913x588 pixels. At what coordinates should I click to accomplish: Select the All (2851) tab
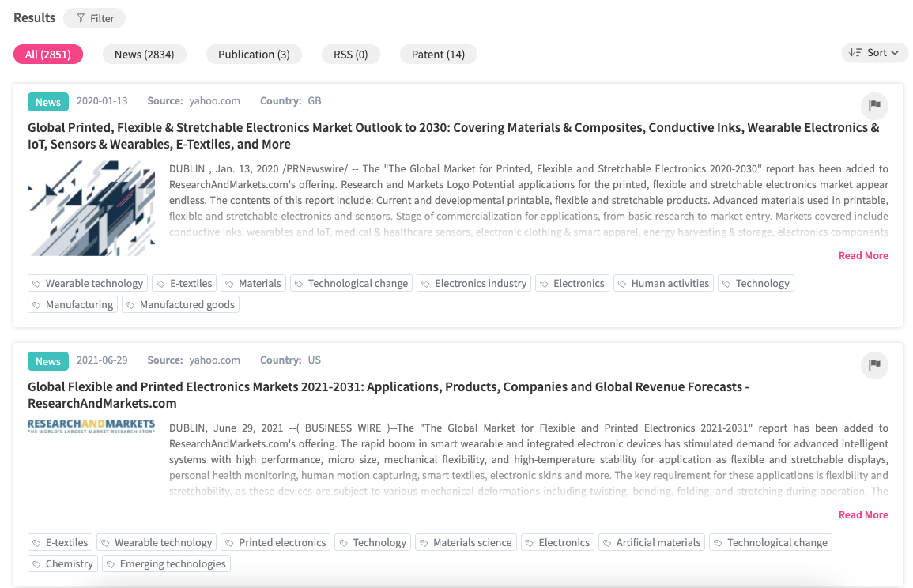coord(47,55)
